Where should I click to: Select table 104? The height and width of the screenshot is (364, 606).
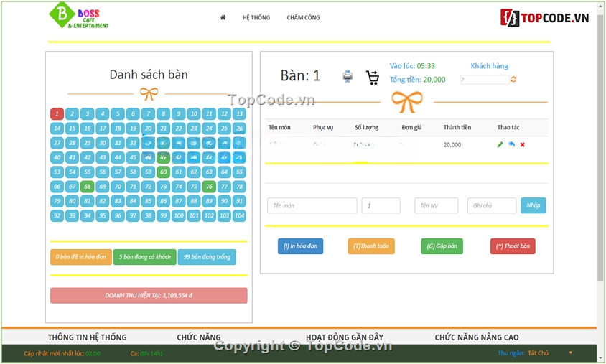239,215
